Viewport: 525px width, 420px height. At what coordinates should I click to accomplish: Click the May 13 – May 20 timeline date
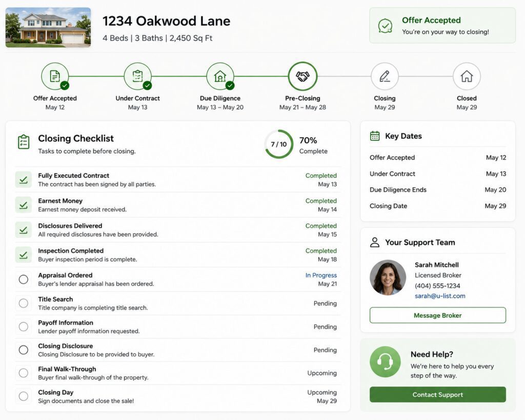point(220,107)
